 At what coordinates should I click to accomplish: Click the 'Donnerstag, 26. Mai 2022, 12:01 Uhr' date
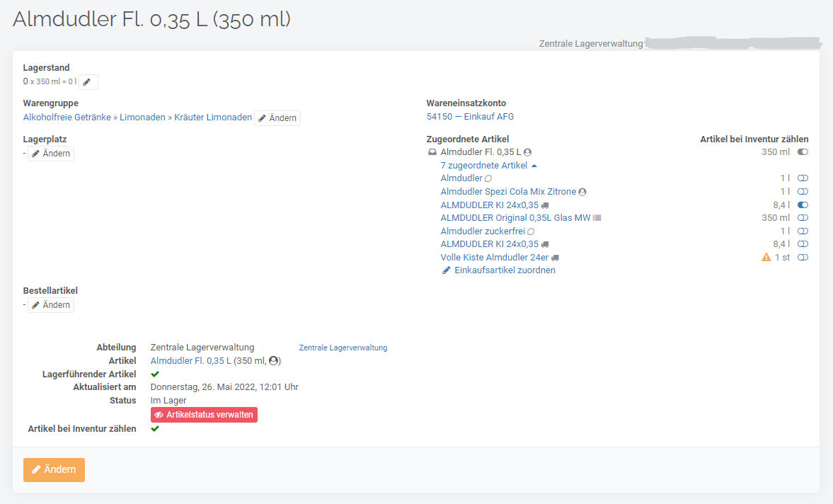(x=224, y=386)
